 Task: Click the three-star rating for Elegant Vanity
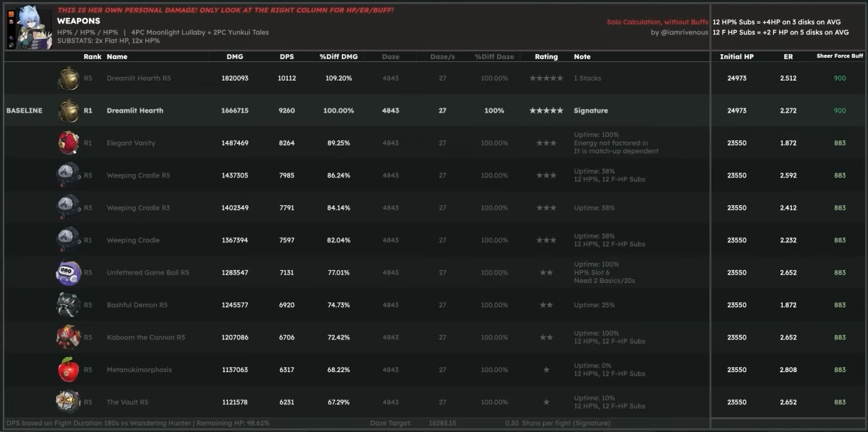click(546, 143)
